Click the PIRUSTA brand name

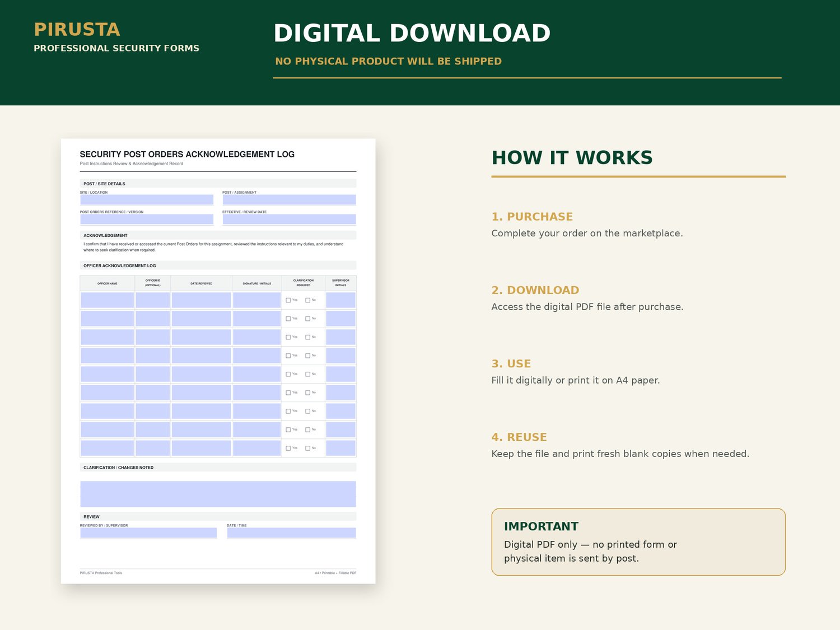77,30
